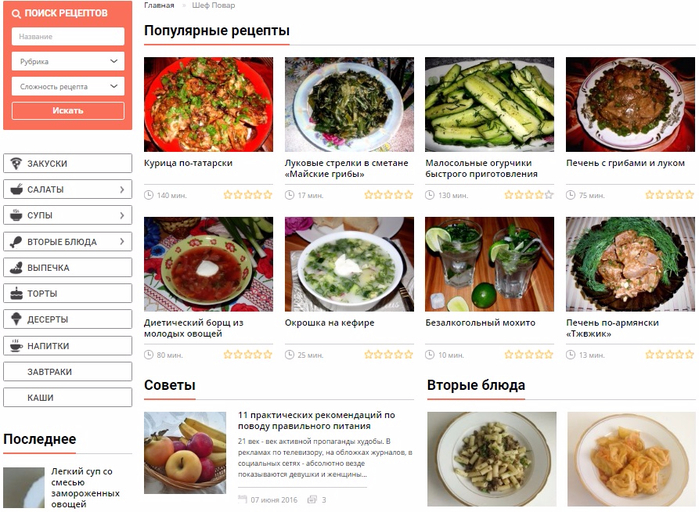The image size is (699, 512).
Task: Expand the Салаты submenu arrow
Action: 122,189
